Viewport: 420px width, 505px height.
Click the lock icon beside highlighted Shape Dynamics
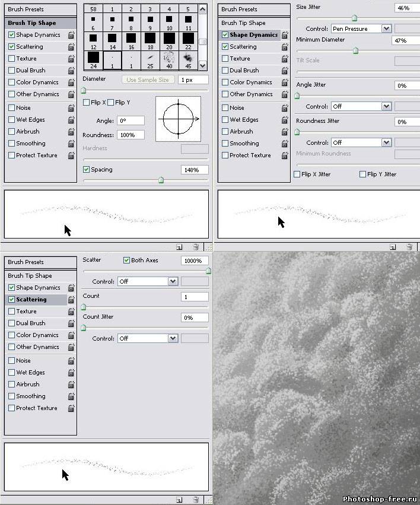pyautogui.click(x=285, y=35)
